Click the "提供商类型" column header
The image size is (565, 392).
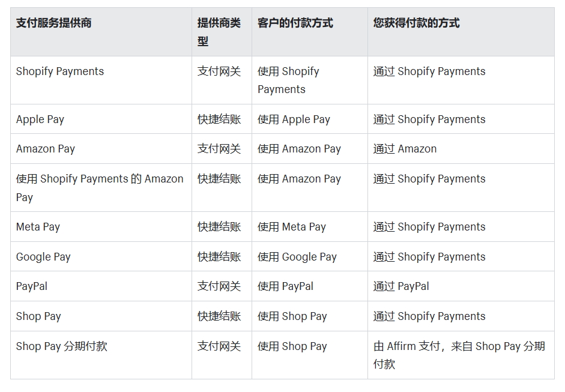click(219, 32)
